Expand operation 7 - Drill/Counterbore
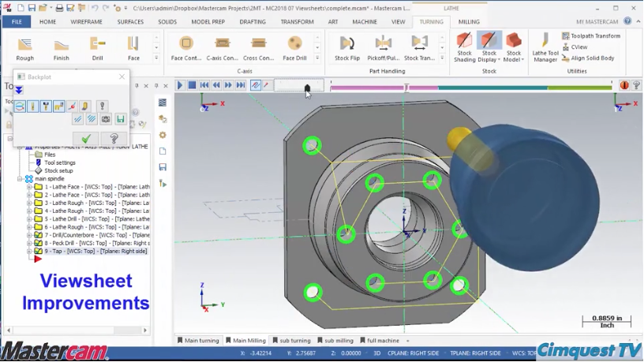This screenshot has height=362, width=644. coord(29,235)
